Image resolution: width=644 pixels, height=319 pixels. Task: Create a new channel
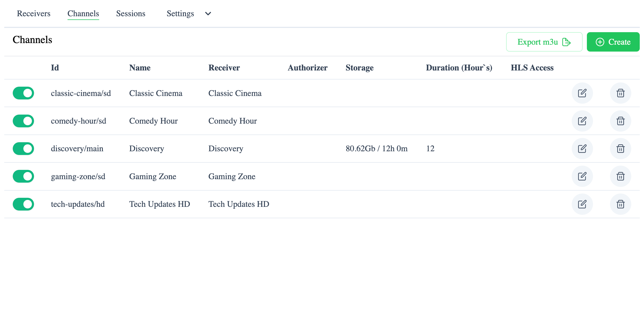click(613, 42)
